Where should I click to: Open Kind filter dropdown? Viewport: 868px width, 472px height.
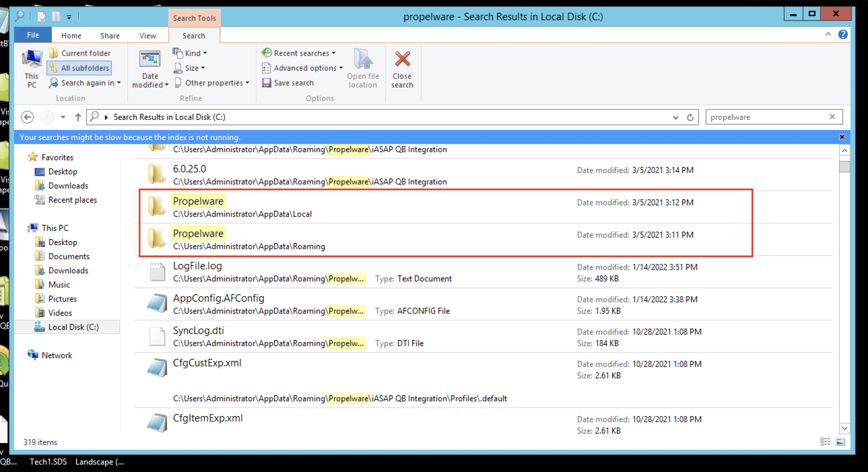click(x=190, y=53)
